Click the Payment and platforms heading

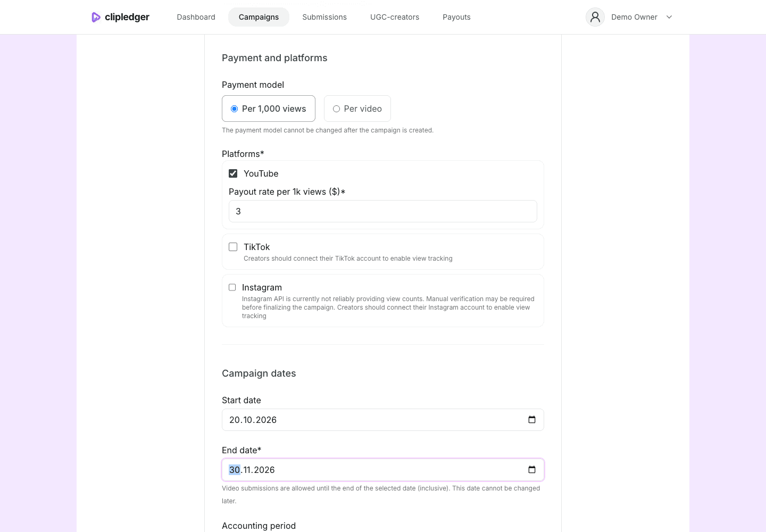tap(274, 58)
